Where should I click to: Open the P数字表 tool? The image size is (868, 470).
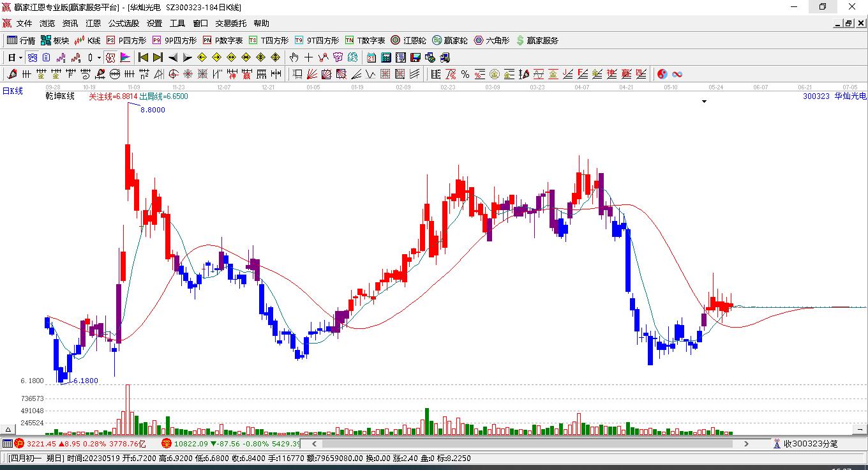point(223,40)
